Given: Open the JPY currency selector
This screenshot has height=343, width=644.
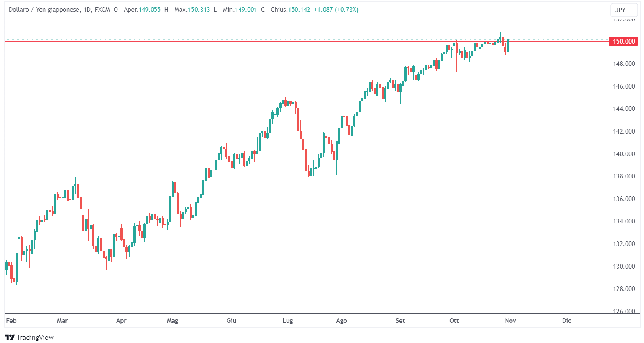Looking at the screenshot, I should tap(621, 10).
